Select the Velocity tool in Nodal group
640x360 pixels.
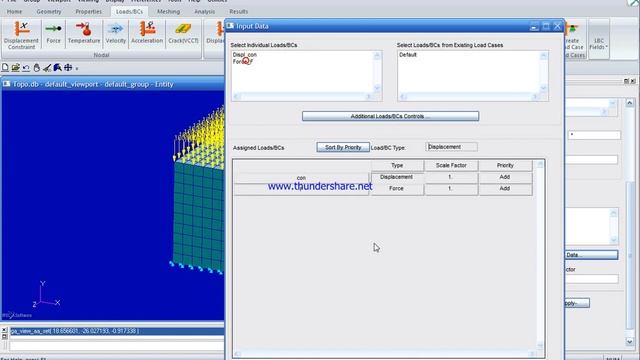(116, 33)
